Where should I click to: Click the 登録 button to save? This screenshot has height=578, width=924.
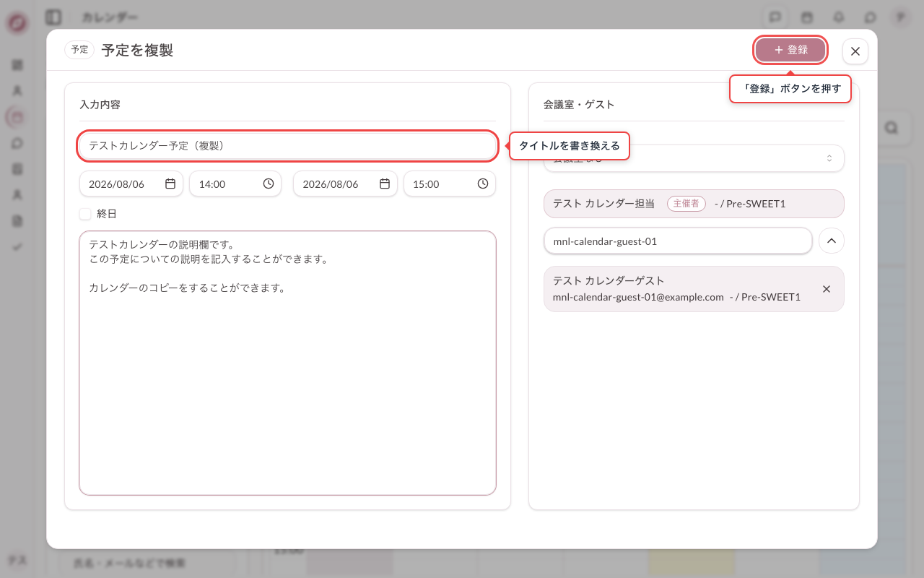tap(790, 50)
